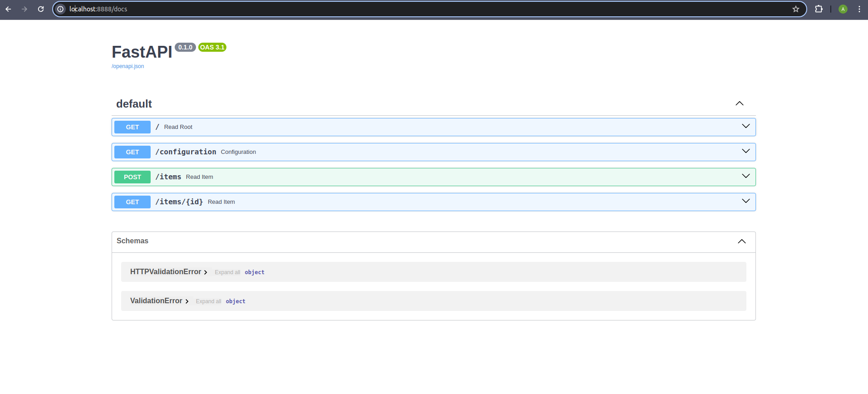
Task: Expand the POST /items endpoint arrow
Action: pyautogui.click(x=746, y=176)
